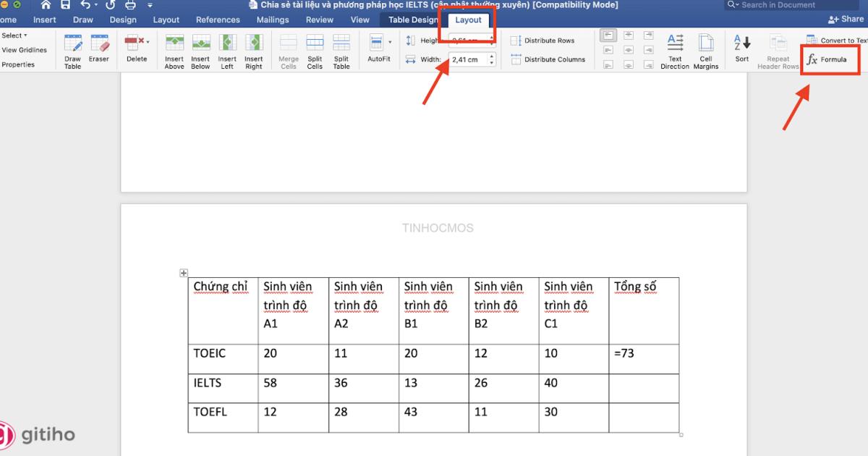
Task: Click the Chứng chỉ header cell
Action: [223, 311]
